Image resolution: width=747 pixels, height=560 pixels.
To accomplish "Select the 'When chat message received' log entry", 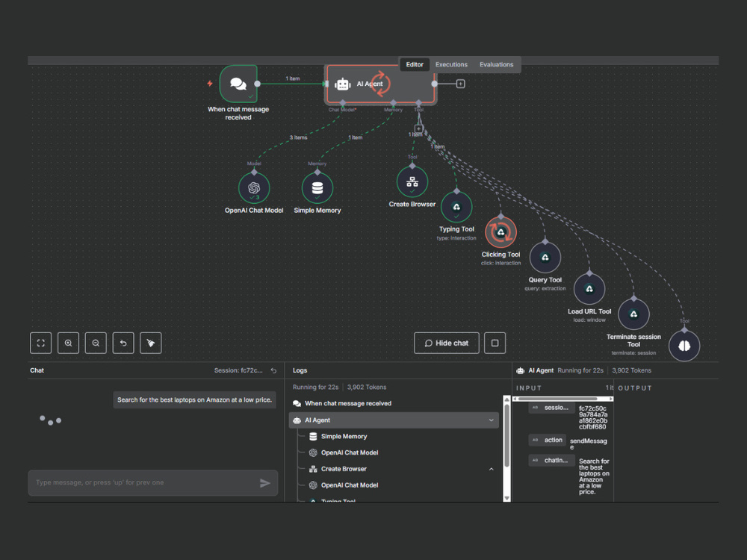I will coord(394,403).
